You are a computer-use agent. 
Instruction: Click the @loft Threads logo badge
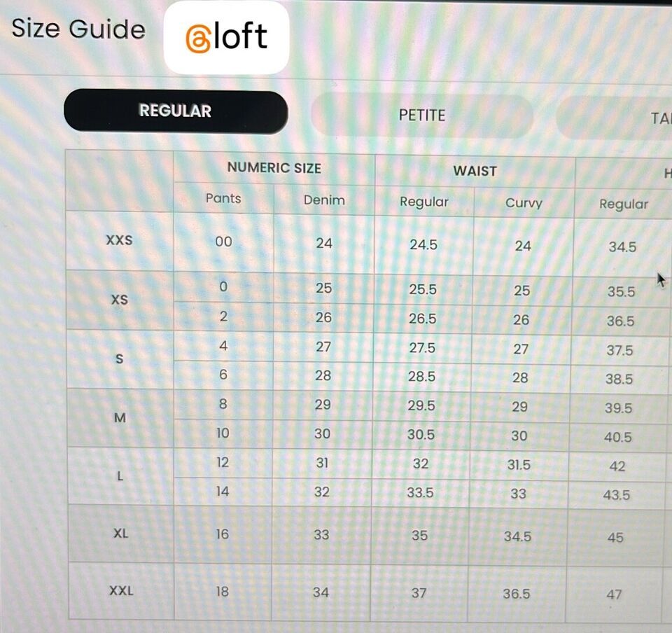pyautogui.click(x=226, y=37)
